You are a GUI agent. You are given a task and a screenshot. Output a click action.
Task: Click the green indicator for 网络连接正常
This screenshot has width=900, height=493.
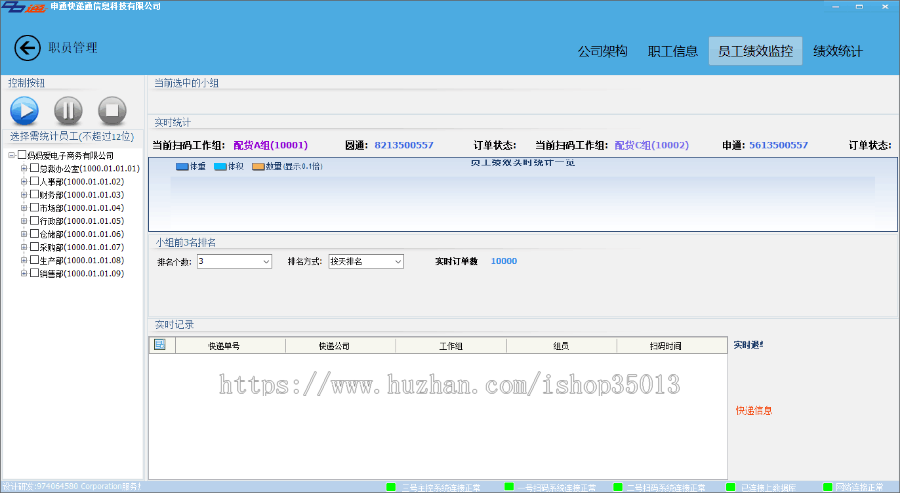827,487
